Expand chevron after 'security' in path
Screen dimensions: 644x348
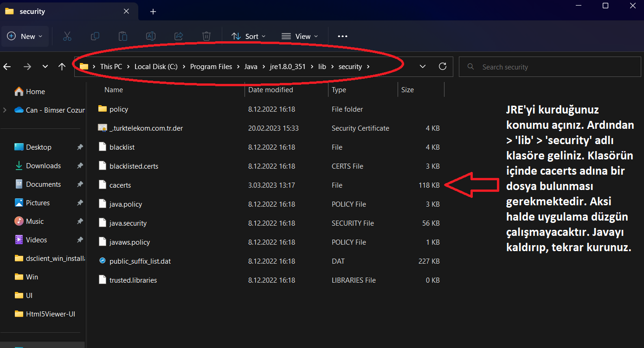pos(368,67)
